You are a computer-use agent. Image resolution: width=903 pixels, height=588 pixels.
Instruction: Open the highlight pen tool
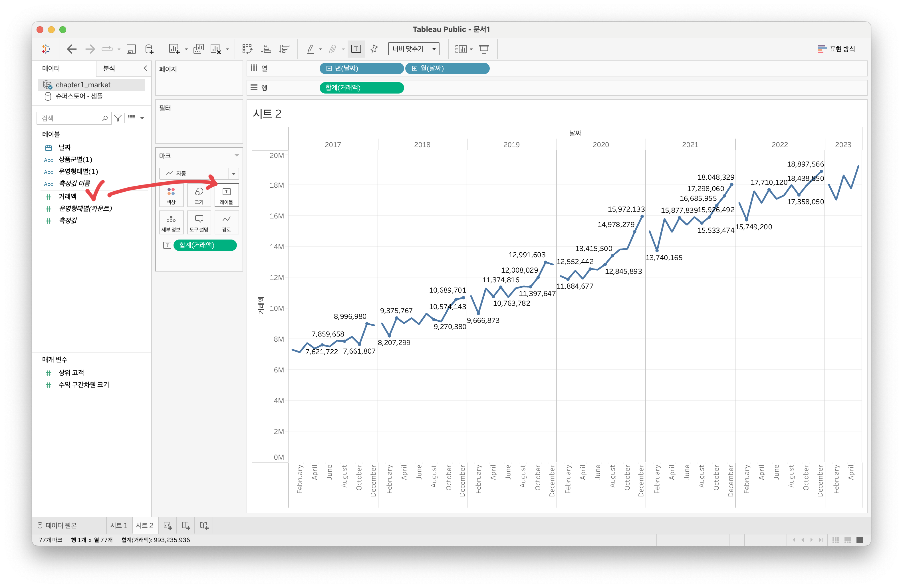pos(310,49)
